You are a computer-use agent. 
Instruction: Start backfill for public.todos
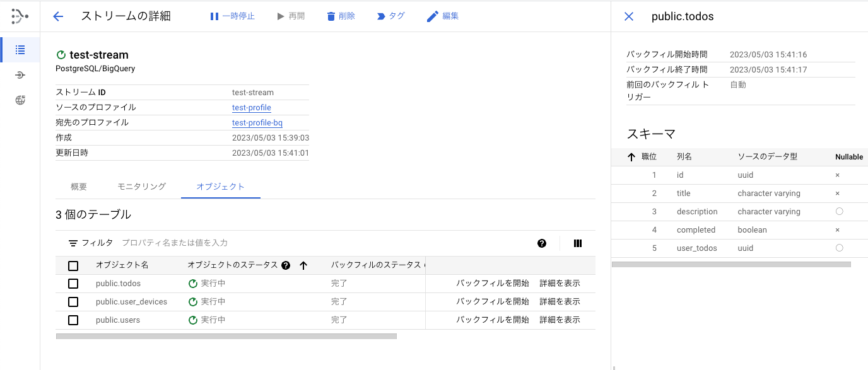tap(493, 284)
